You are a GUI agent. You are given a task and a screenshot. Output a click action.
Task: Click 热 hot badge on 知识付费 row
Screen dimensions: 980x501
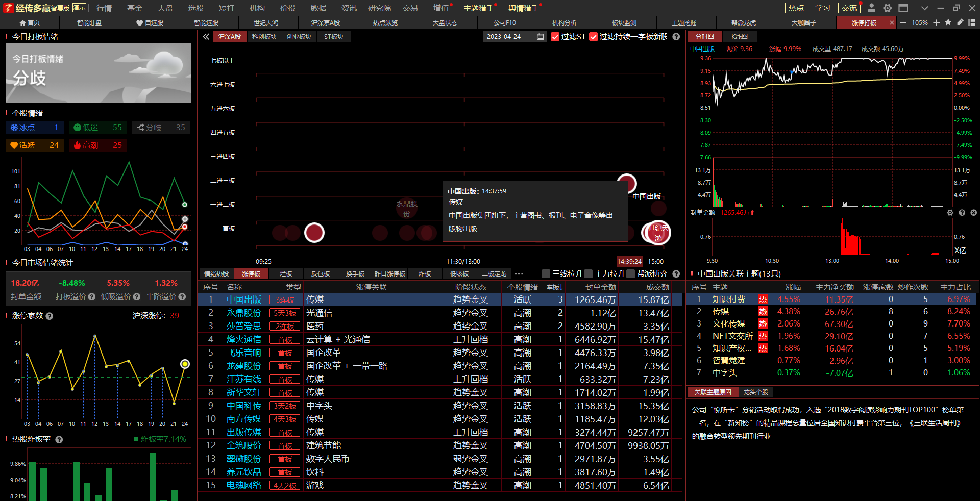click(x=763, y=299)
